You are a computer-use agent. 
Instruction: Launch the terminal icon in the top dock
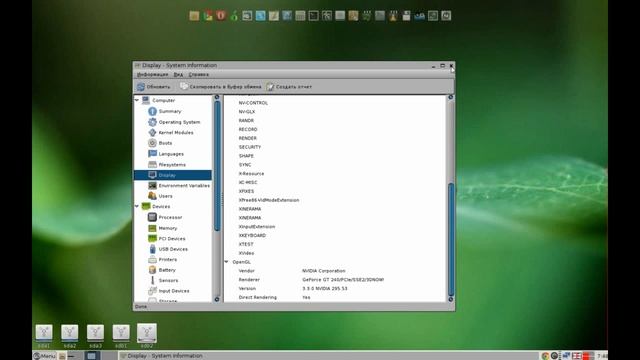click(313, 16)
